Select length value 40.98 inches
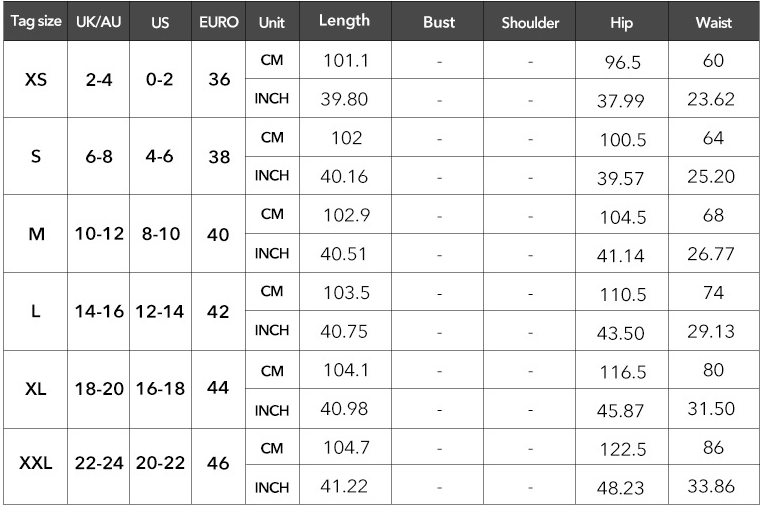 coord(344,408)
